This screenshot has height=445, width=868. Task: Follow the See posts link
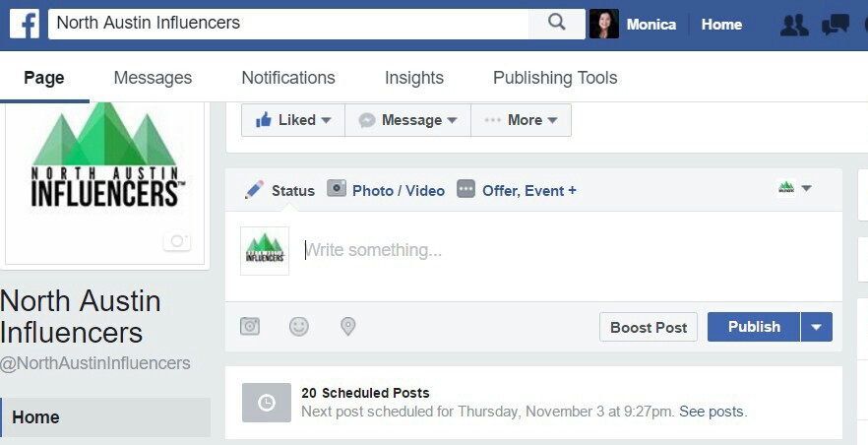[712, 412]
